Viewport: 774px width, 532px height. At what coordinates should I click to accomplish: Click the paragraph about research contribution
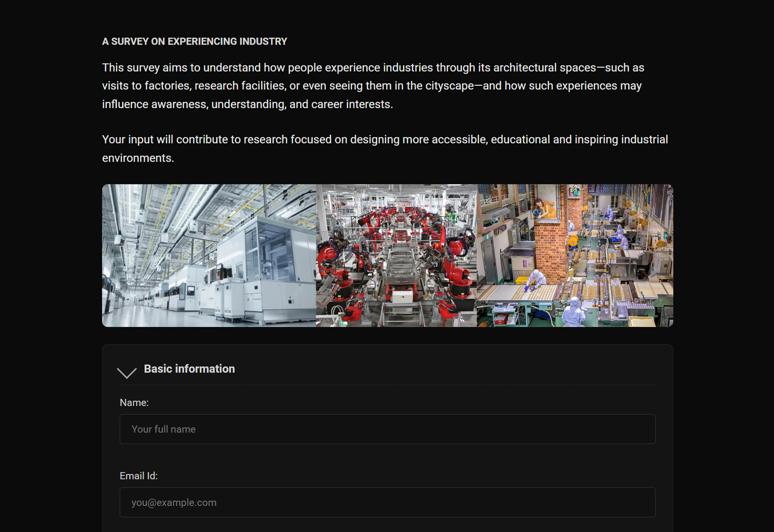pos(384,148)
